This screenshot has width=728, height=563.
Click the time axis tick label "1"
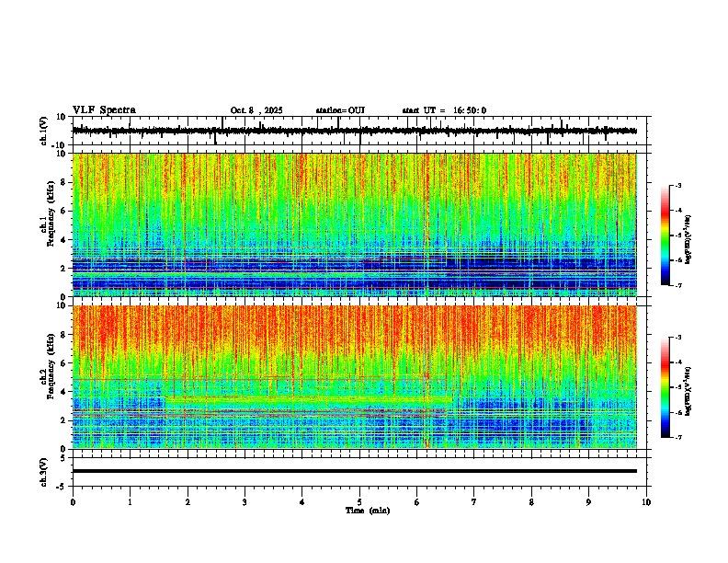coord(130,502)
